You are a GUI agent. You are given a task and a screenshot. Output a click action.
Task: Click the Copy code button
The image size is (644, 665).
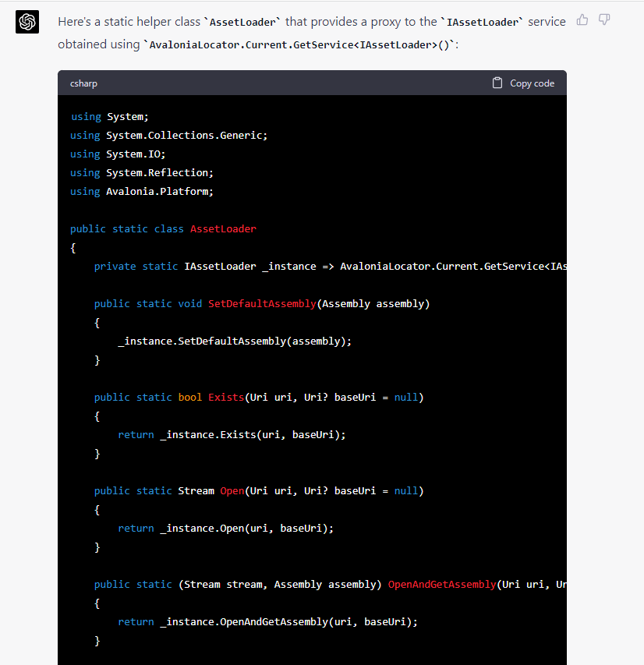[523, 83]
